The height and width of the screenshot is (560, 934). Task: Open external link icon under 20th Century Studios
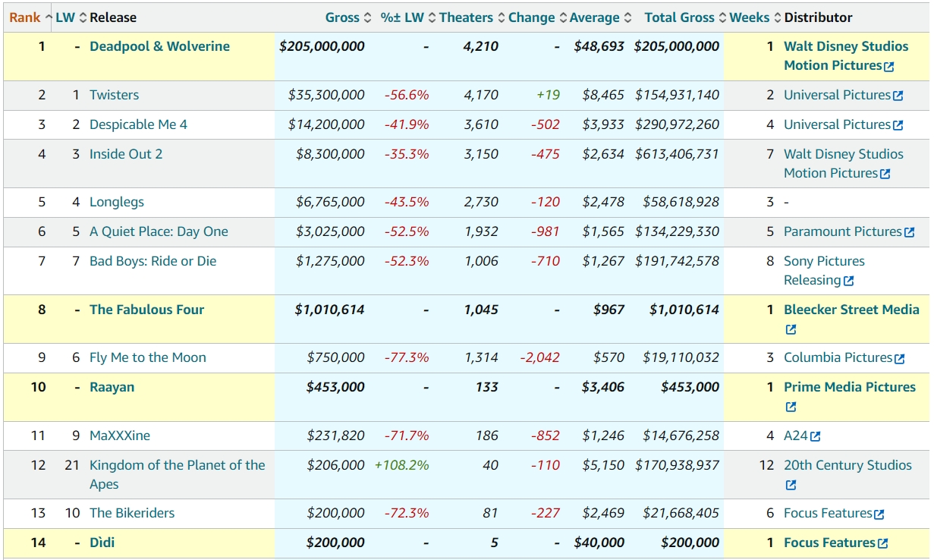click(791, 485)
